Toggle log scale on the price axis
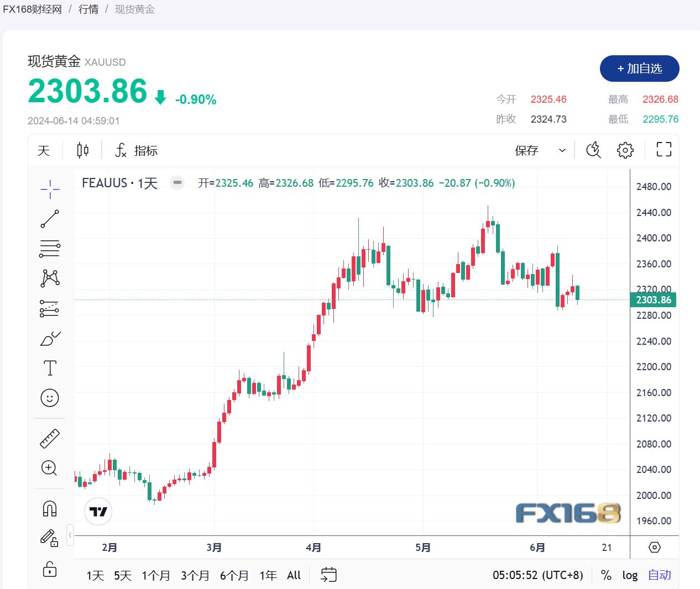The height and width of the screenshot is (589, 700). (x=630, y=575)
